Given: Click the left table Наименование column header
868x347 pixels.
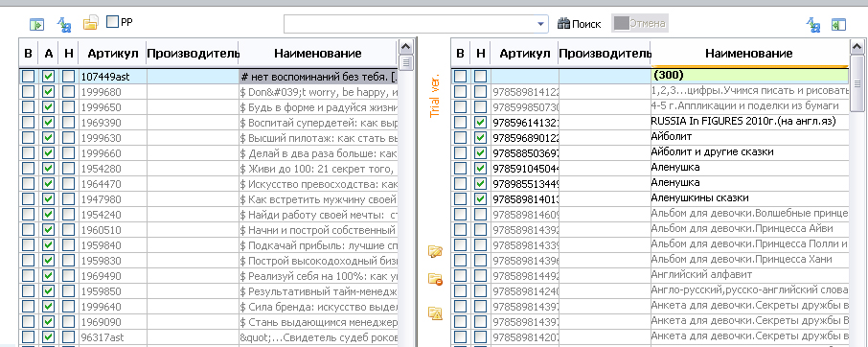Looking at the screenshot, I should coord(318,54).
